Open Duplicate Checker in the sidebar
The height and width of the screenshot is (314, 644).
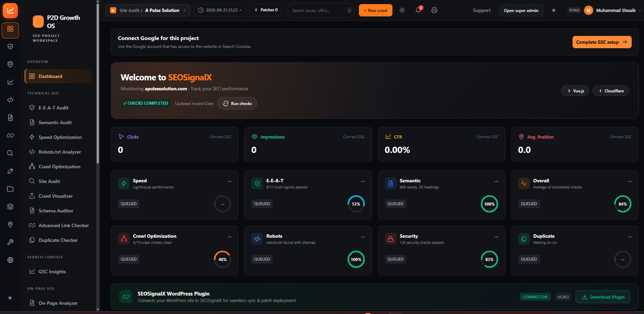click(58, 240)
